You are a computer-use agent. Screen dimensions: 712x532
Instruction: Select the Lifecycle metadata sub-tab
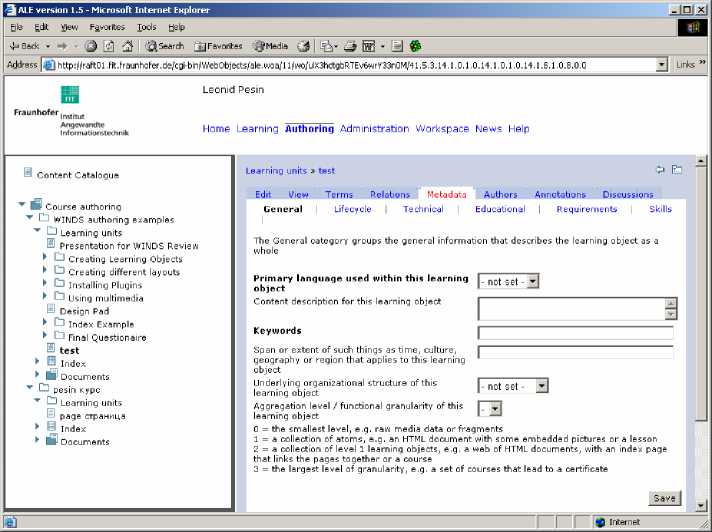pyautogui.click(x=352, y=209)
